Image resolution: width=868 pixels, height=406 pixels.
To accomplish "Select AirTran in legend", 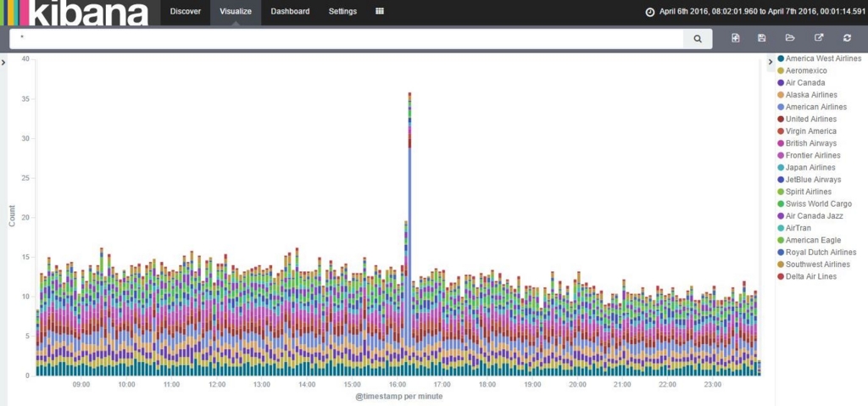I will click(x=798, y=228).
